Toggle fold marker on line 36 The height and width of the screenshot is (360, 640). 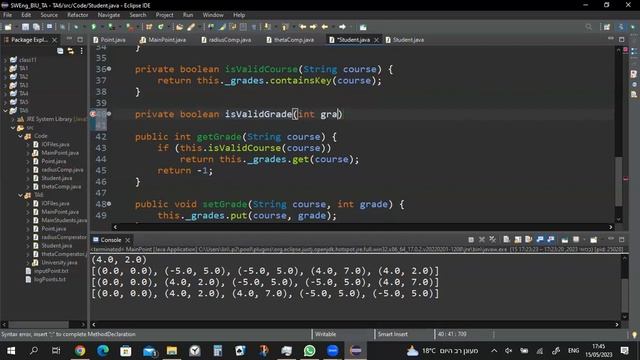pyautogui.click(x=109, y=69)
